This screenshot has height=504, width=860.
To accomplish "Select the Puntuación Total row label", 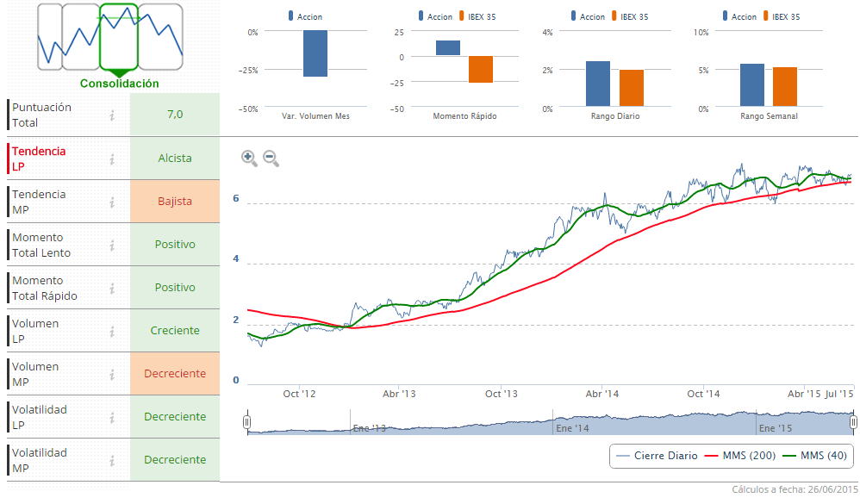I will pyautogui.click(x=41, y=115).
